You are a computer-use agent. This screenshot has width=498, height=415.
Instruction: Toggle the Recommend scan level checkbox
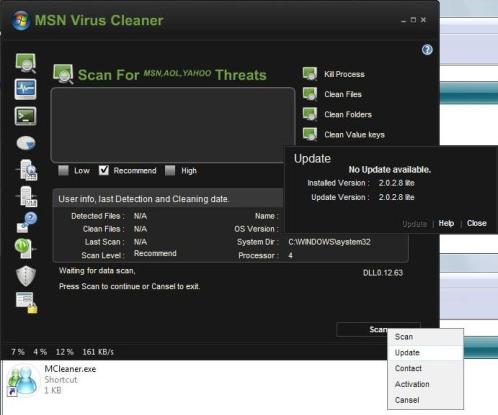click(104, 170)
